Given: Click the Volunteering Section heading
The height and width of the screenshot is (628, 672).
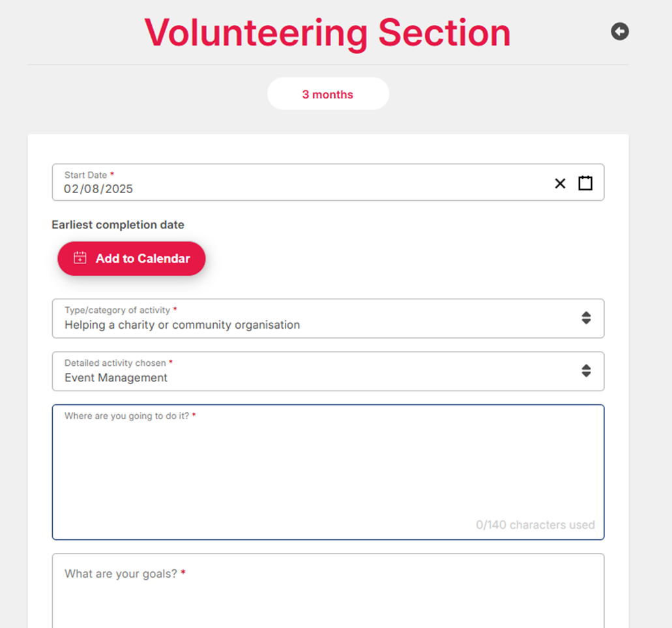Looking at the screenshot, I should [x=328, y=33].
